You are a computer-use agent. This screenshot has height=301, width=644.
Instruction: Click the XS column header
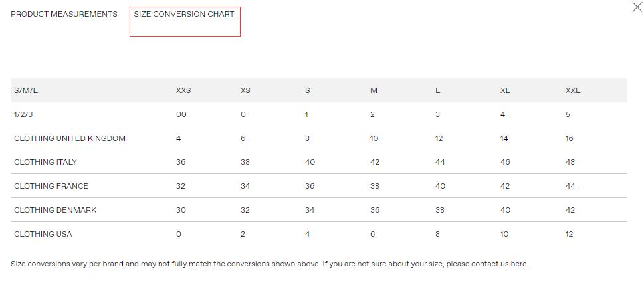tap(245, 90)
